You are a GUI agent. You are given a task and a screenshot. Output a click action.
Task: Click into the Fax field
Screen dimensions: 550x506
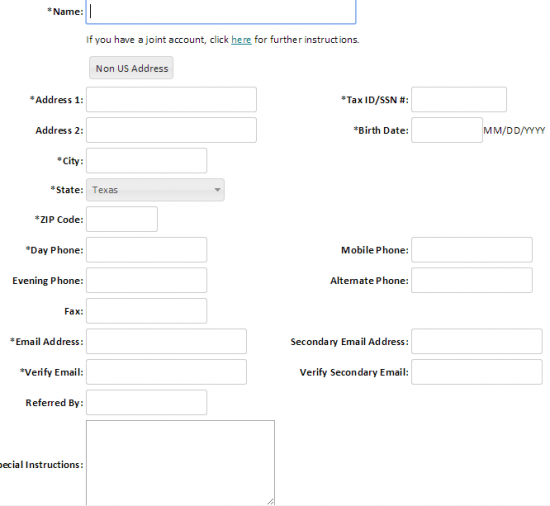coord(147,311)
